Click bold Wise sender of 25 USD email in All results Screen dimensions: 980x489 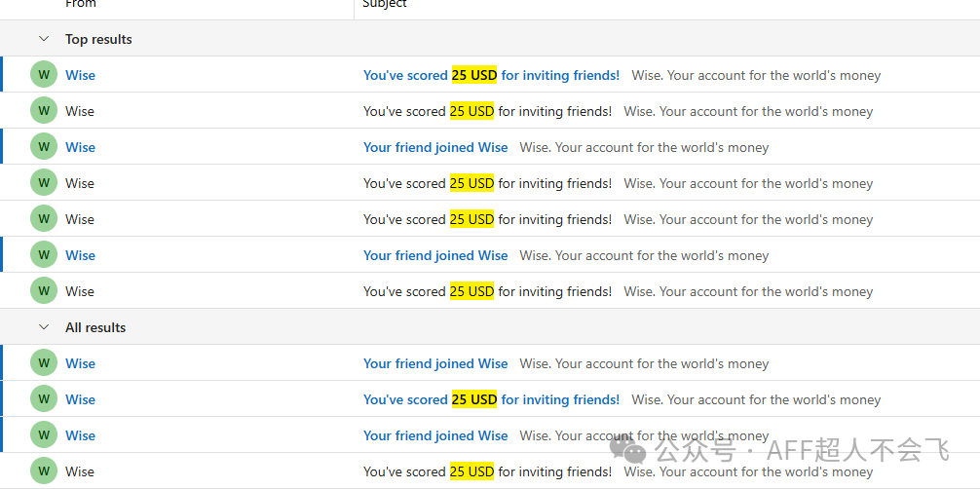81,399
